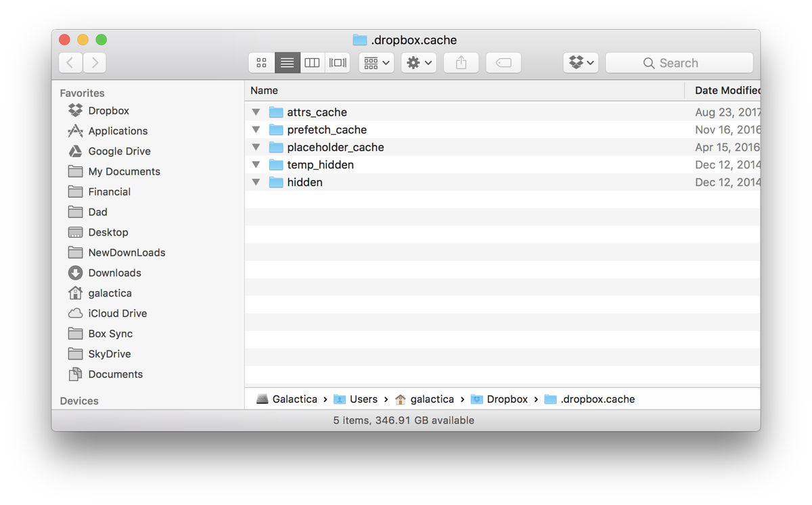Open Google Drive in the sidebar
Image resolution: width=812 pixels, height=505 pixels.
pyautogui.click(x=119, y=151)
